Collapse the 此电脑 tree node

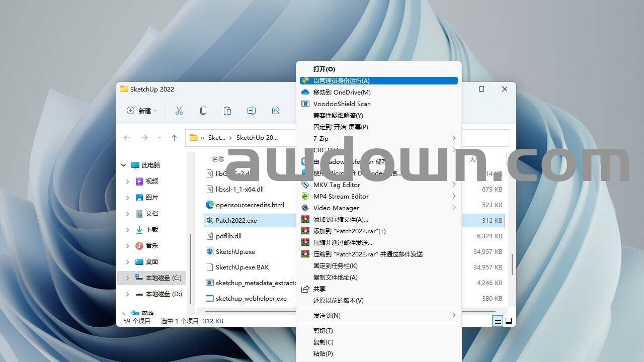(x=124, y=165)
